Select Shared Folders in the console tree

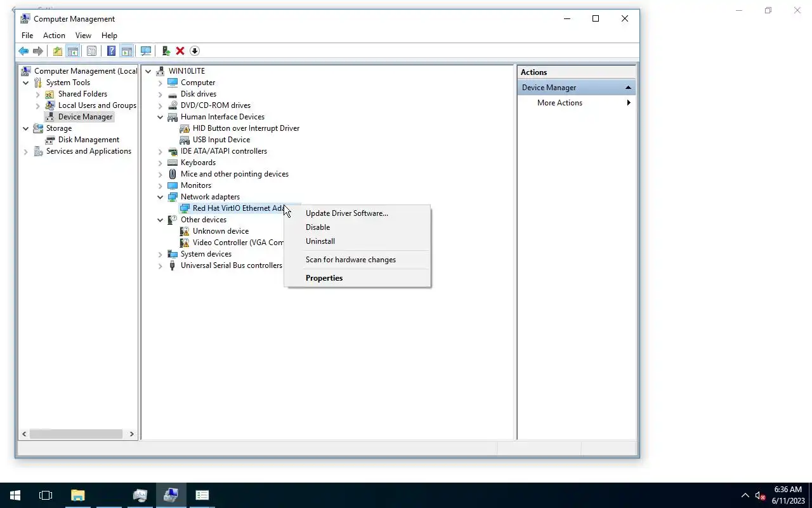82,94
